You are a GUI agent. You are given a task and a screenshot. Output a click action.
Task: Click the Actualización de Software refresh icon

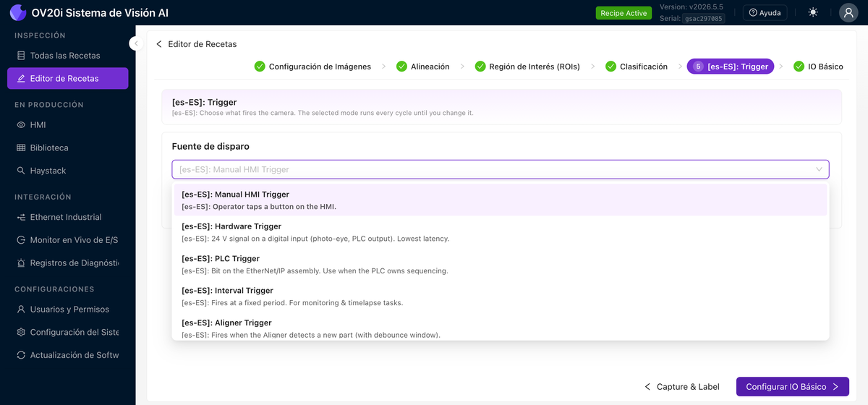(21, 355)
